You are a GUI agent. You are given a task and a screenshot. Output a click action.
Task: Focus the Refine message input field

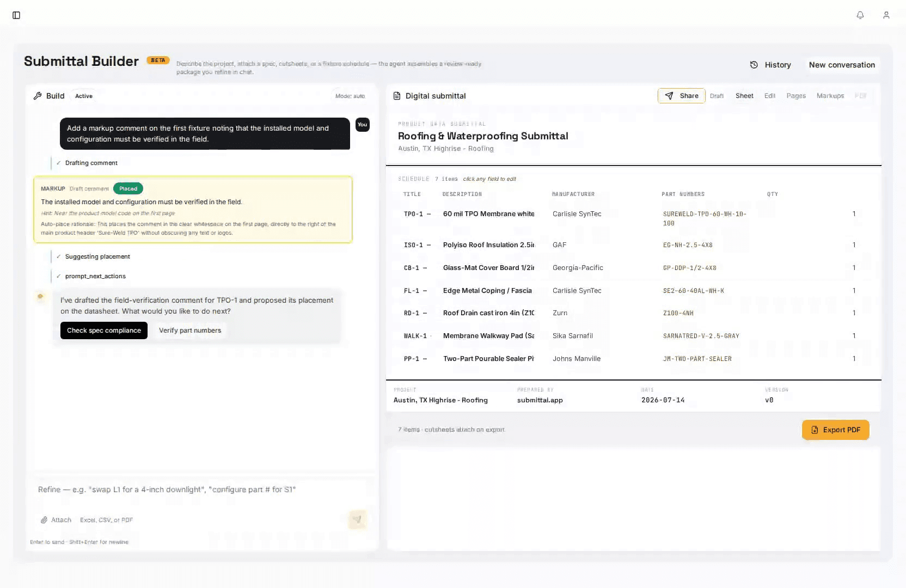click(x=201, y=489)
